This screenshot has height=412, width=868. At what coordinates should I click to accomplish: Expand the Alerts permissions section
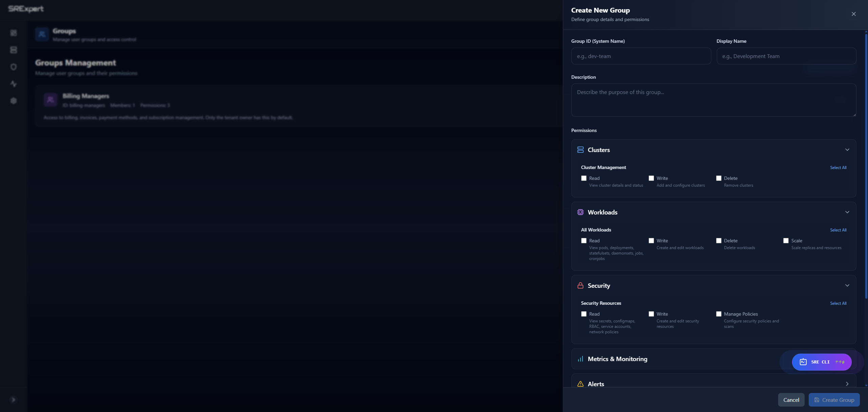[x=847, y=384]
